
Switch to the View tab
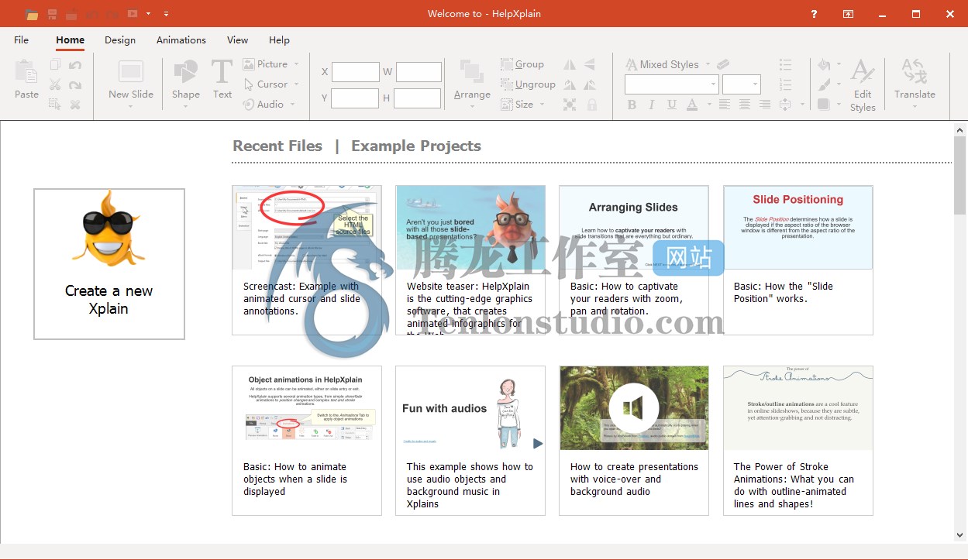click(x=237, y=40)
